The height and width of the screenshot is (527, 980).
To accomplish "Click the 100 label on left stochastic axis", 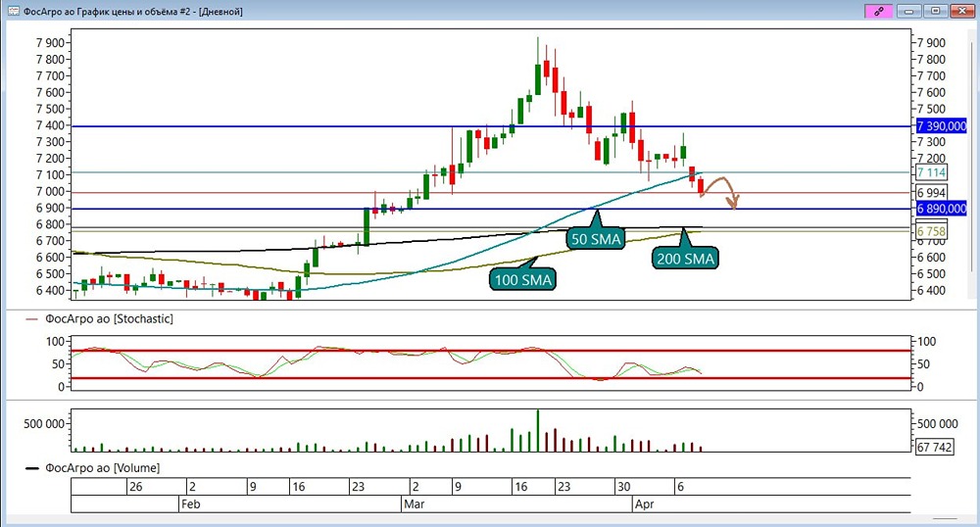I will (55, 342).
